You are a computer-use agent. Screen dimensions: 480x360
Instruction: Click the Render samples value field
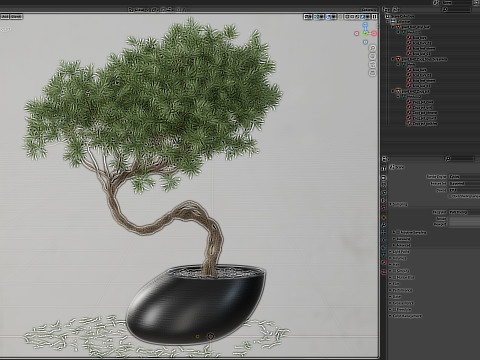[464, 219]
